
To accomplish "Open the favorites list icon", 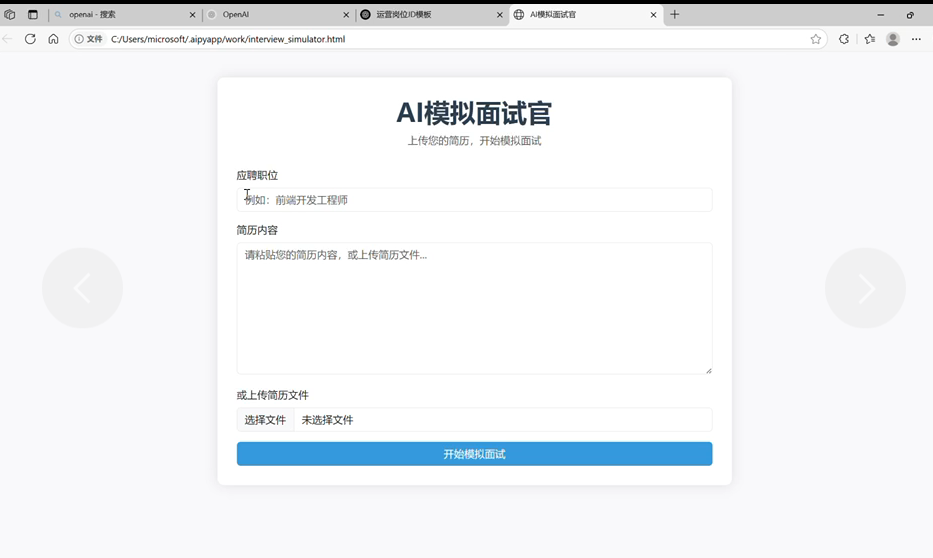I will 870,39.
